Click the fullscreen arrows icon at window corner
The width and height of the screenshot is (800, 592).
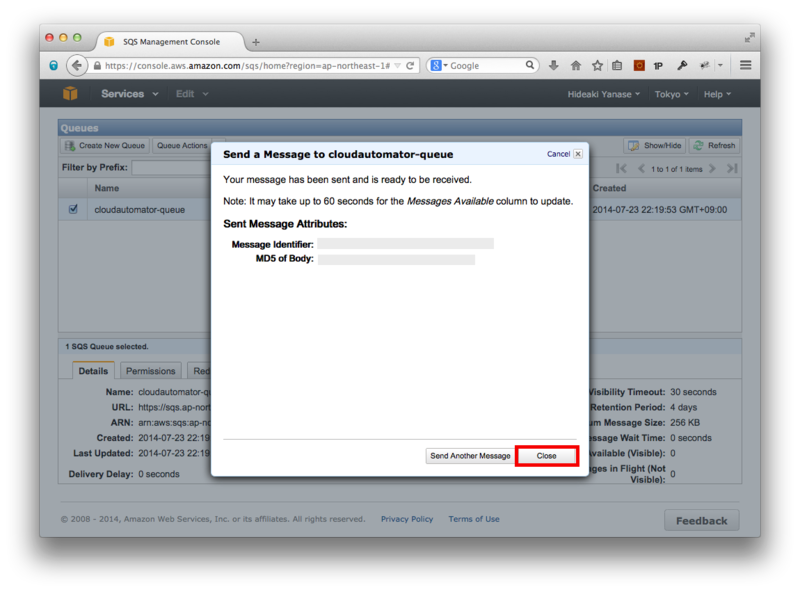(x=749, y=38)
